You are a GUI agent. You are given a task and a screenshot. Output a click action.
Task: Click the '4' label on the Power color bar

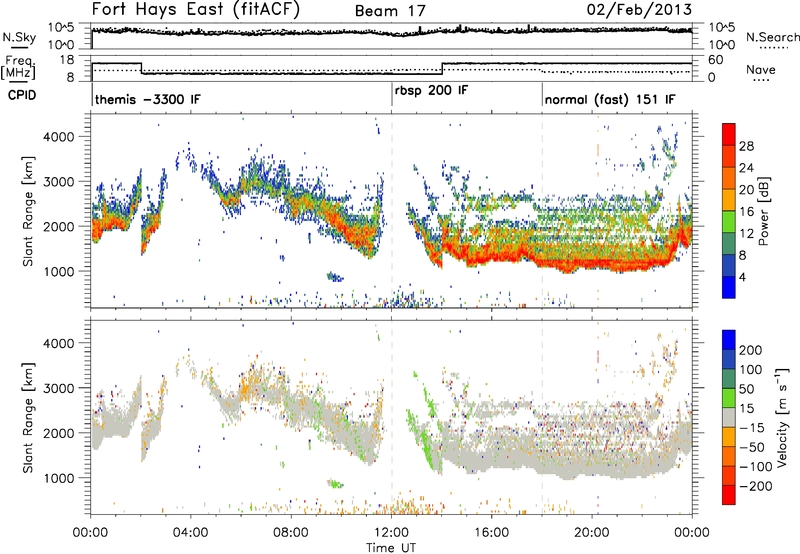tap(743, 277)
